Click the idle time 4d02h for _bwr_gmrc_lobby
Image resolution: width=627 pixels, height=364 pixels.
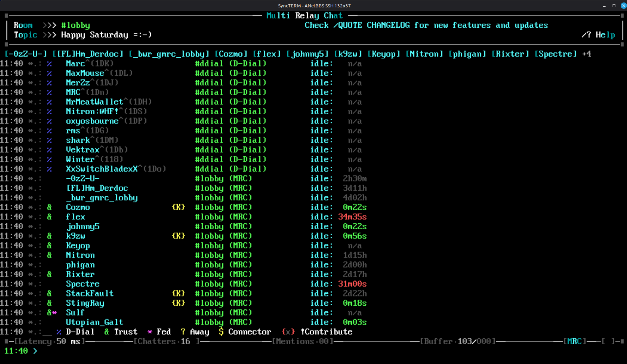(x=355, y=198)
